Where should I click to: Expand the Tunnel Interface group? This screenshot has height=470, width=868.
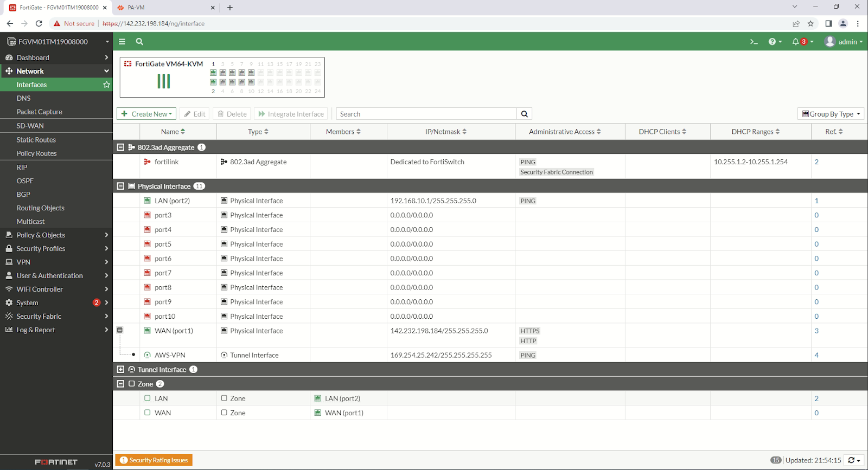tap(120, 369)
